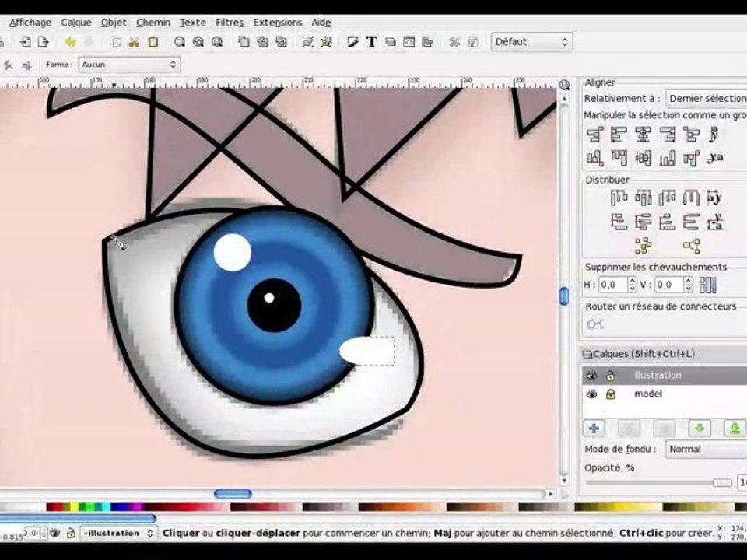The width and height of the screenshot is (747, 560).
Task: Toggle lock on the model layer
Action: (x=610, y=394)
